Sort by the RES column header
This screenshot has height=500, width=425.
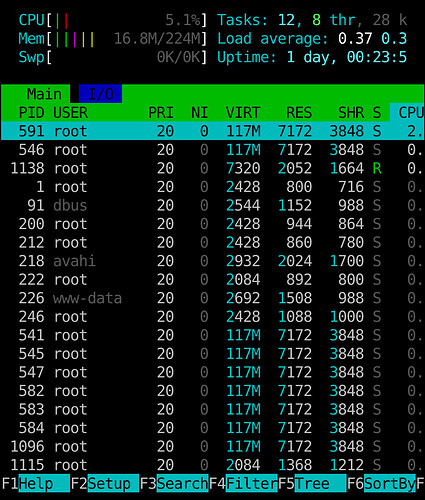(299, 113)
